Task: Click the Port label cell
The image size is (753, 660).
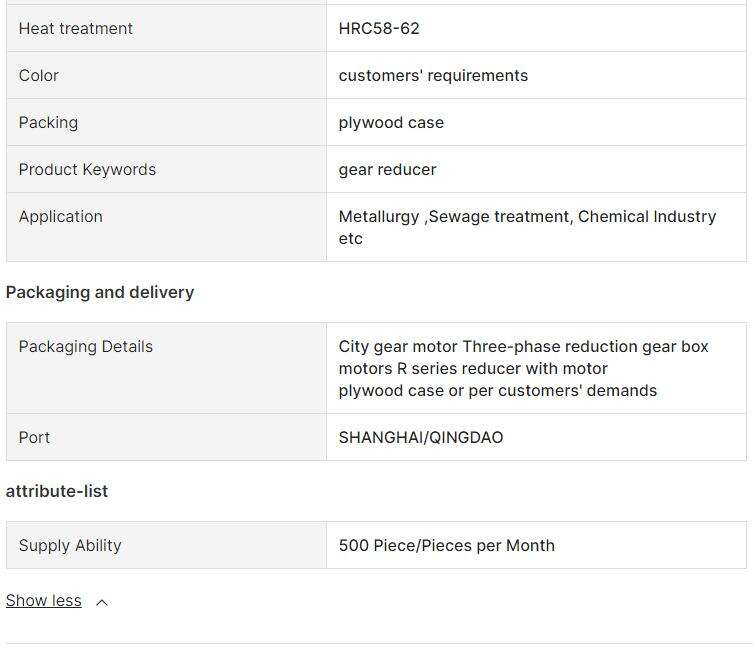Action: point(166,437)
